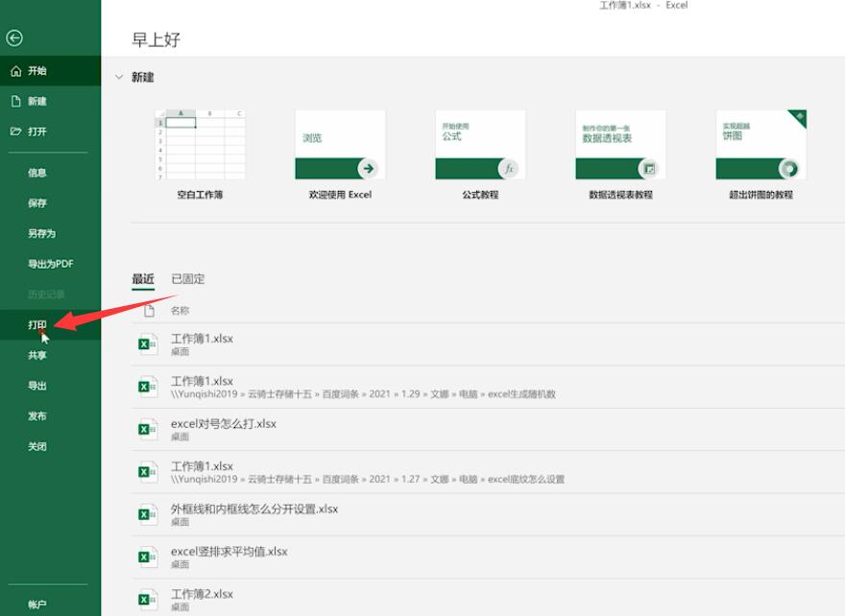Switch to the 已固定 tab

tap(187, 279)
